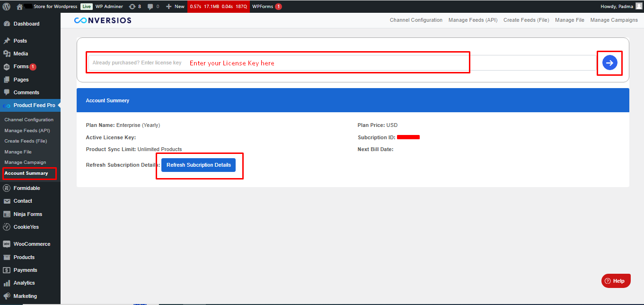Click the plus New icon in admin bar
The height and width of the screenshot is (305, 644).
[x=168, y=7]
